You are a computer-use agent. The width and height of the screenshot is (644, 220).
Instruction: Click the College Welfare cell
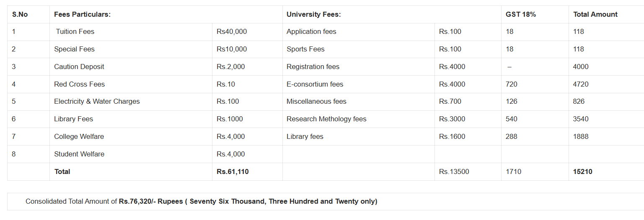pos(79,137)
